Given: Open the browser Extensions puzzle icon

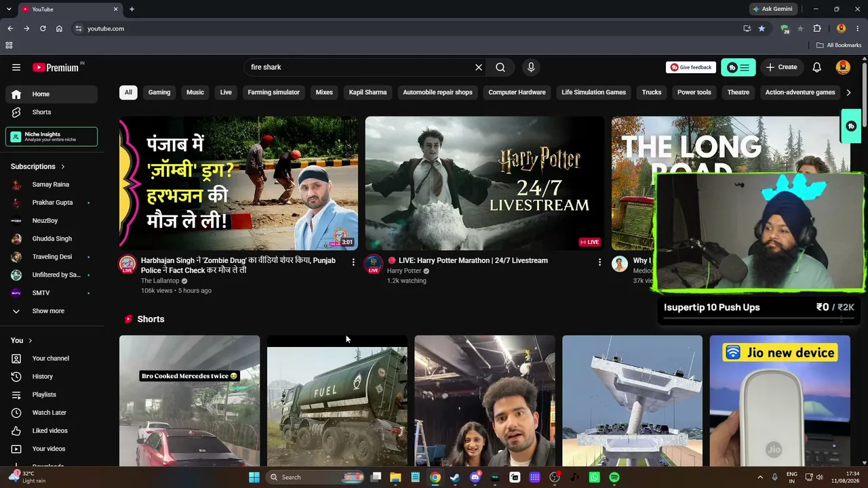Looking at the screenshot, I should click(817, 28).
